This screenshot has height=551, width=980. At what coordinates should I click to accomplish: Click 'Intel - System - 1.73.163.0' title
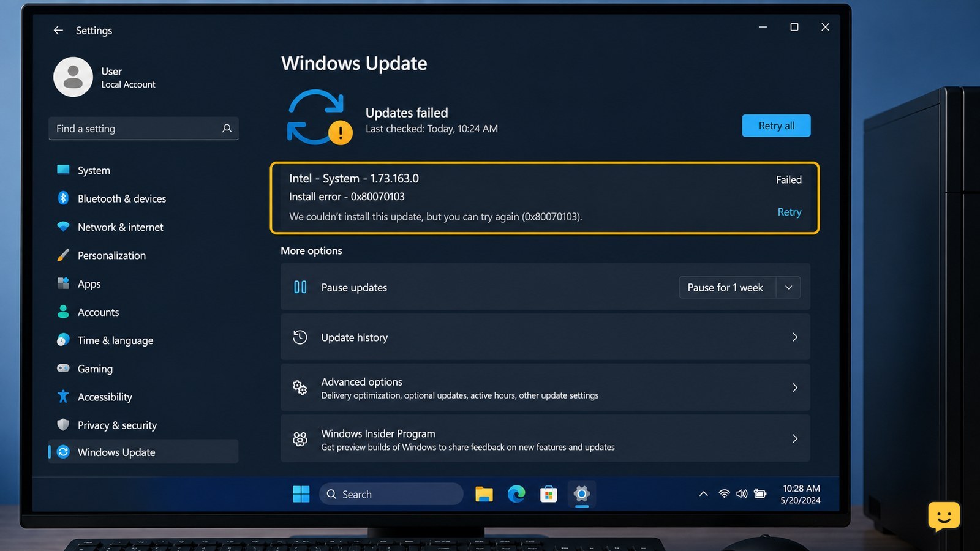pyautogui.click(x=354, y=178)
